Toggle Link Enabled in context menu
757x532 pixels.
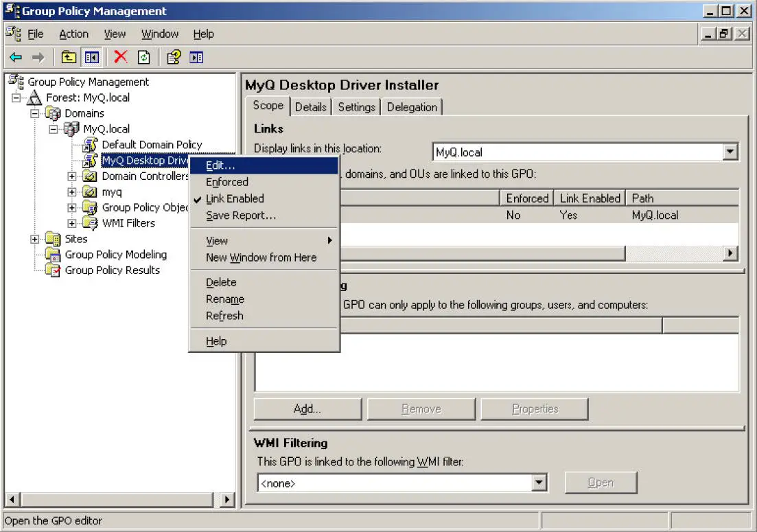[235, 198]
